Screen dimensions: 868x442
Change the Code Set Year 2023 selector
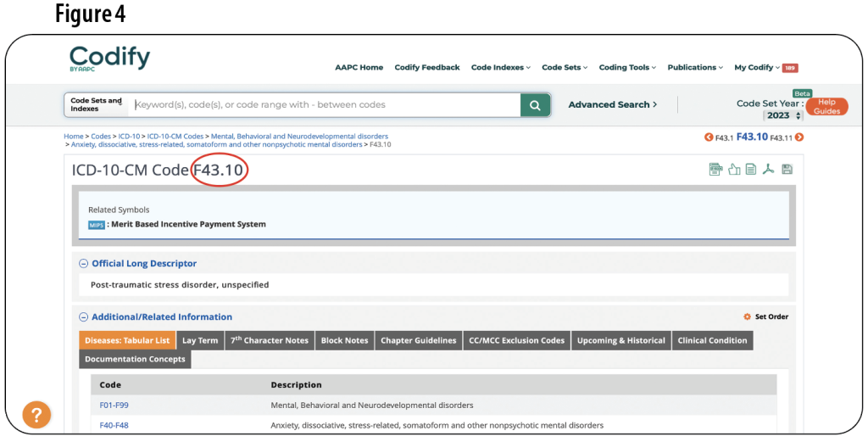click(782, 115)
